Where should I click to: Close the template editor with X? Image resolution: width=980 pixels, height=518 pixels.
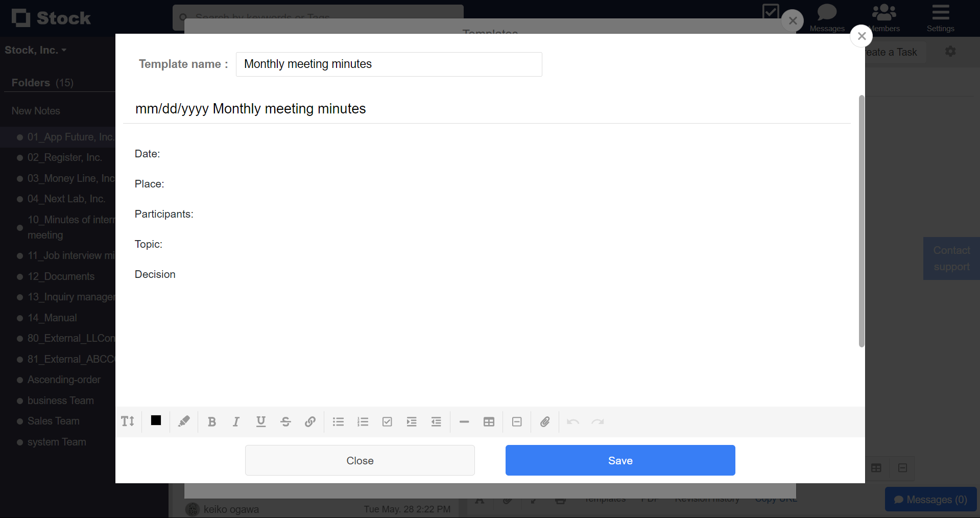tap(862, 36)
